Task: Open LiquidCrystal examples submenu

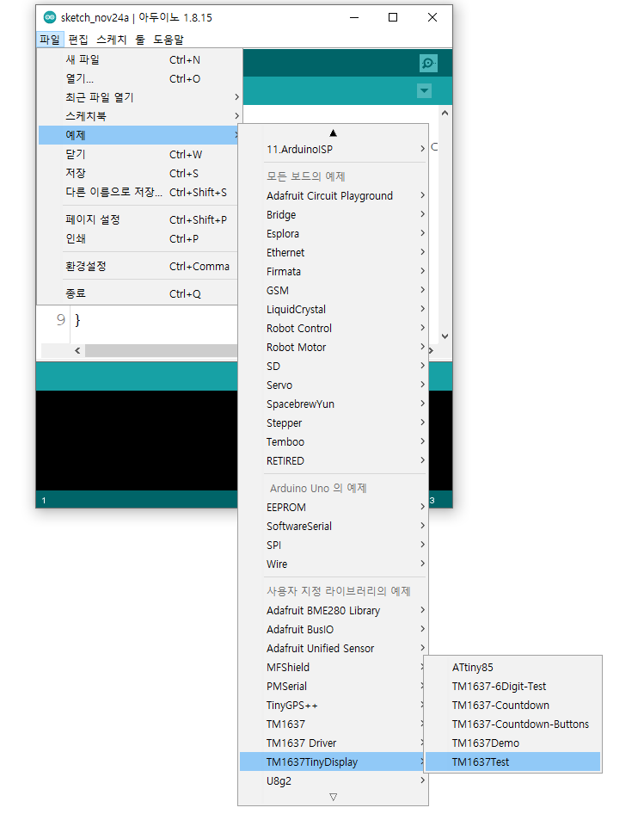Action: pos(334,309)
